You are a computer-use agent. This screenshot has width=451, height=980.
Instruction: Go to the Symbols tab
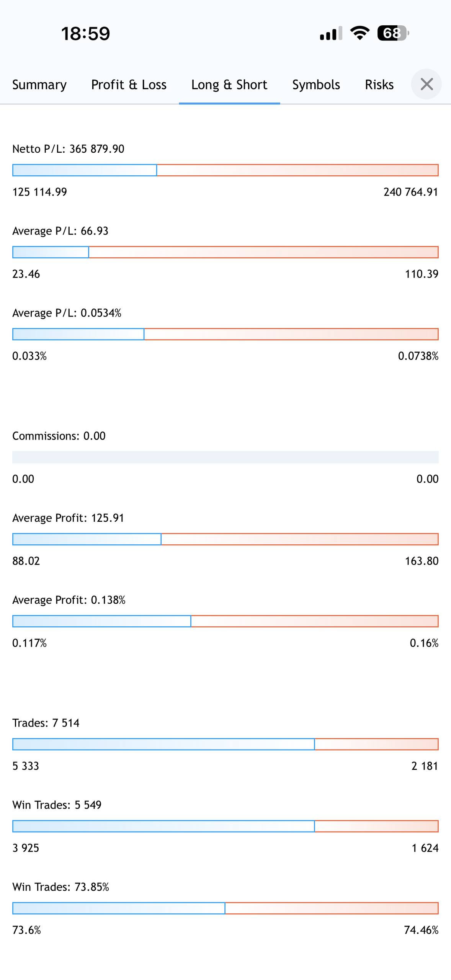316,85
